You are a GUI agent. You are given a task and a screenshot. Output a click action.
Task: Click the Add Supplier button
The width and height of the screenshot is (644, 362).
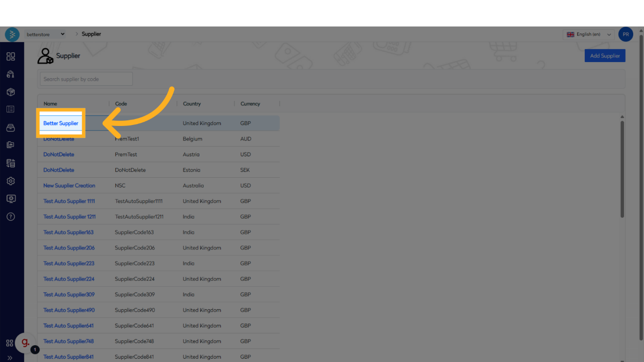(x=604, y=56)
